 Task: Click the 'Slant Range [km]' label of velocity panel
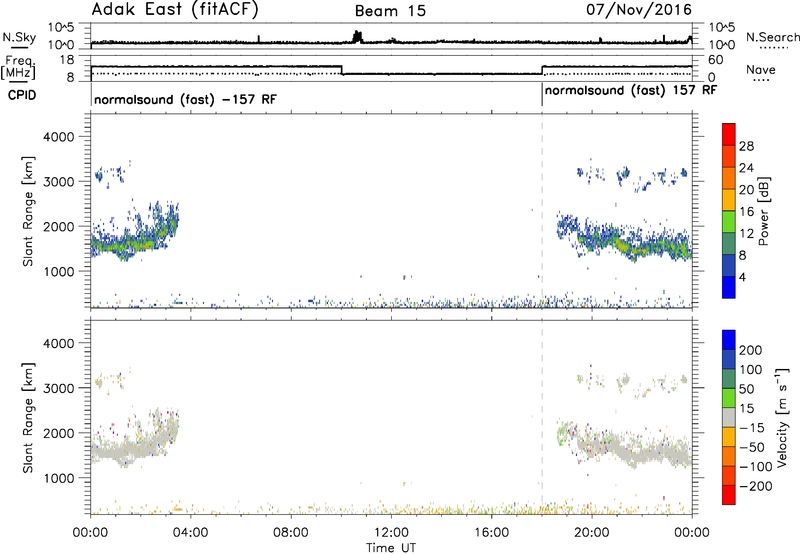click(x=28, y=418)
